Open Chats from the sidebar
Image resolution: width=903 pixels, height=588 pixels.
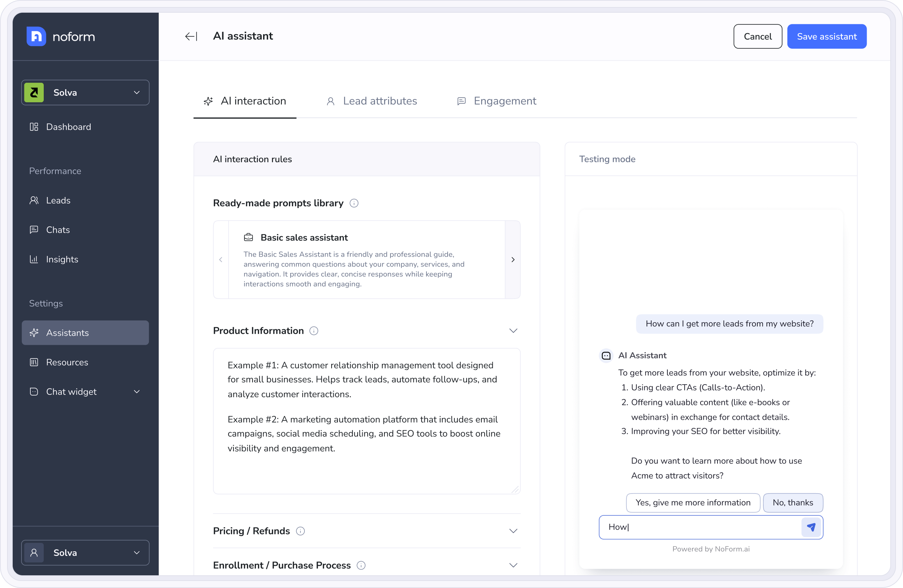85,230
